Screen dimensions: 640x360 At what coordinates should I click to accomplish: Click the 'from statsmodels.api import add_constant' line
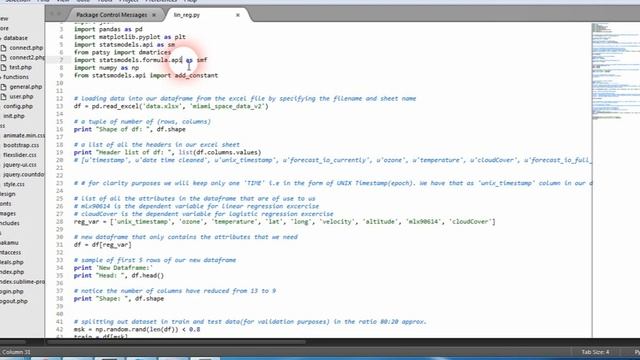pos(146,76)
